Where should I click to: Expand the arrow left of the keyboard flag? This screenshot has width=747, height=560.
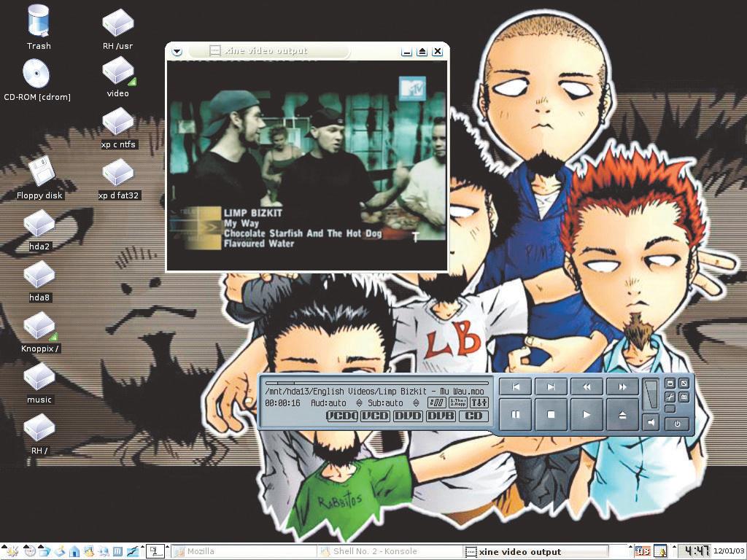point(631,547)
